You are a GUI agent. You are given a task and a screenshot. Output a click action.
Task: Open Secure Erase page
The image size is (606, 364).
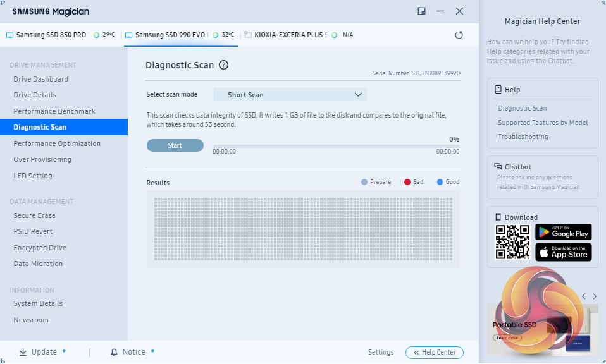tap(34, 215)
